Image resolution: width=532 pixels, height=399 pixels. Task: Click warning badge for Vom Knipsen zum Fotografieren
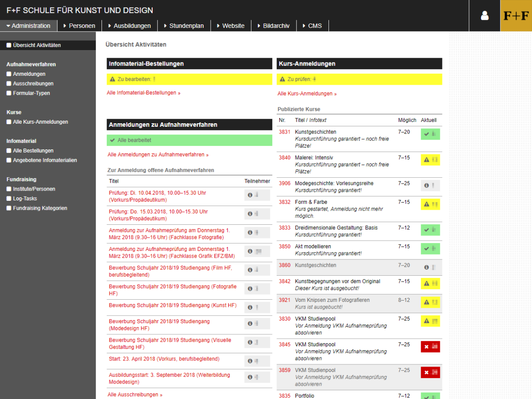430,302
